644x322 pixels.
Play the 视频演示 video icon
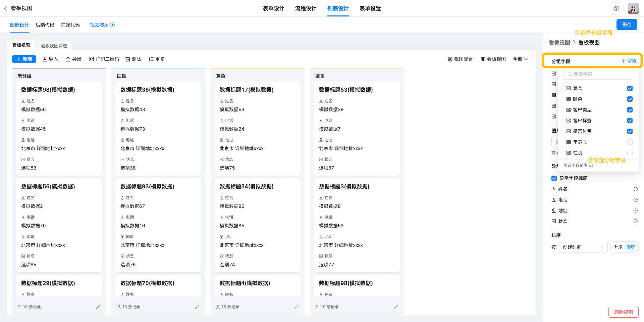(x=112, y=25)
